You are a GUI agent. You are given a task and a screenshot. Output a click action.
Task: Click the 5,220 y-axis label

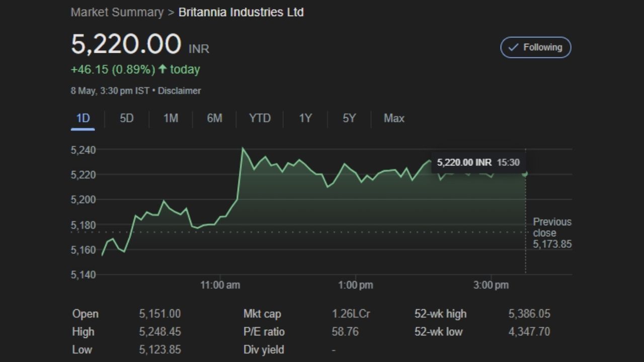tap(84, 174)
